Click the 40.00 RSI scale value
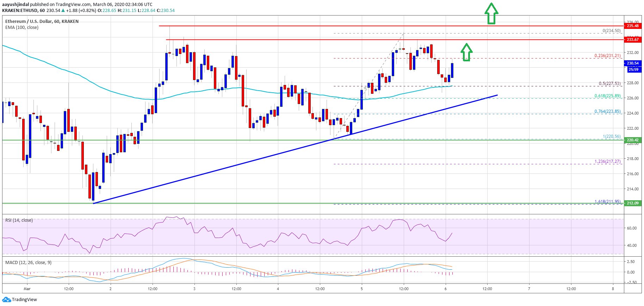The width and height of the screenshot is (644, 306). point(632,245)
